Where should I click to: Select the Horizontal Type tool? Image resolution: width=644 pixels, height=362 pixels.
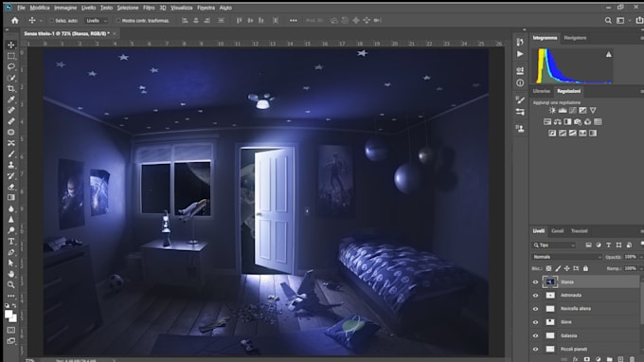[x=11, y=242]
